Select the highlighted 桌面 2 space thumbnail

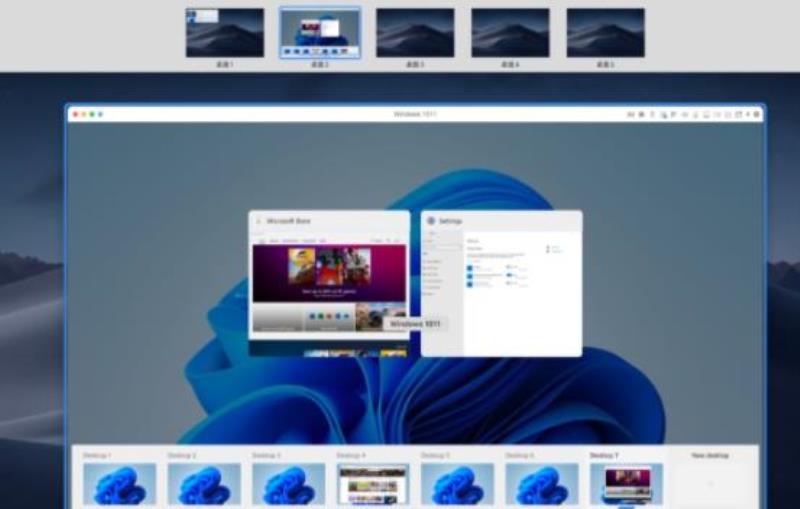(x=320, y=33)
